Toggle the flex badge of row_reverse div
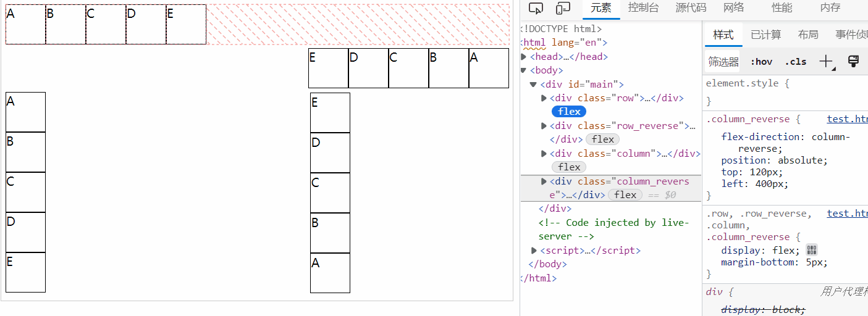 pyautogui.click(x=602, y=139)
